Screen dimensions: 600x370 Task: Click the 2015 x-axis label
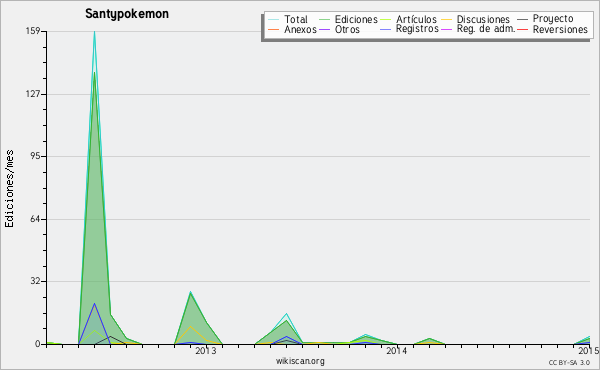(x=589, y=350)
